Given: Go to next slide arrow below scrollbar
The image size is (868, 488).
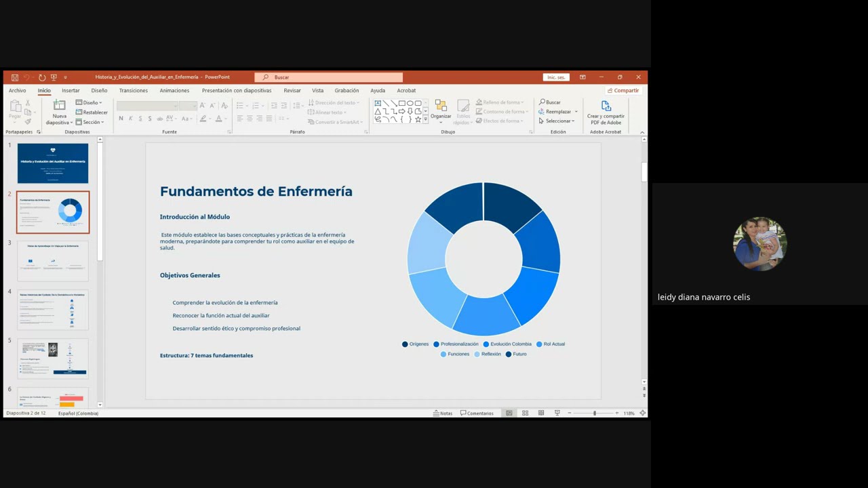Looking at the screenshot, I should [x=644, y=395].
